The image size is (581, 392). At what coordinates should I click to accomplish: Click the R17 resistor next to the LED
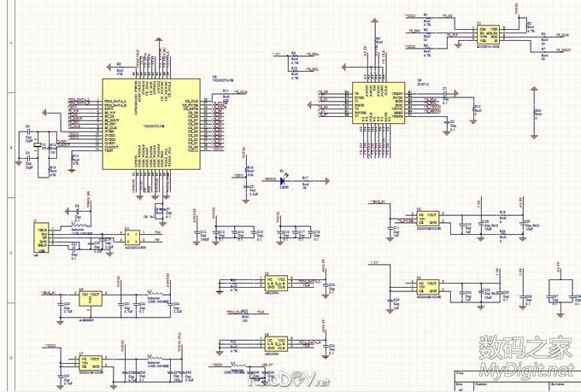point(306,181)
